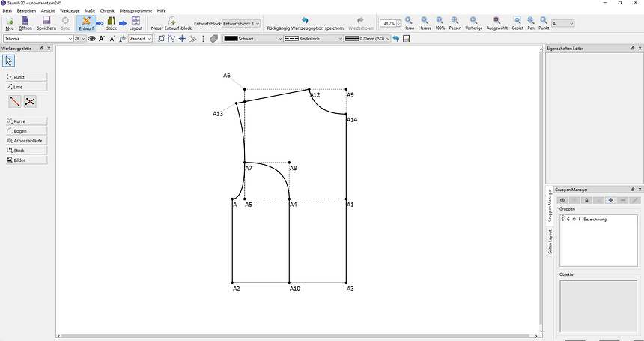Screen dimensions: 644x341
Task: Open the Schwarz line color picker
Action: tap(252, 38)
